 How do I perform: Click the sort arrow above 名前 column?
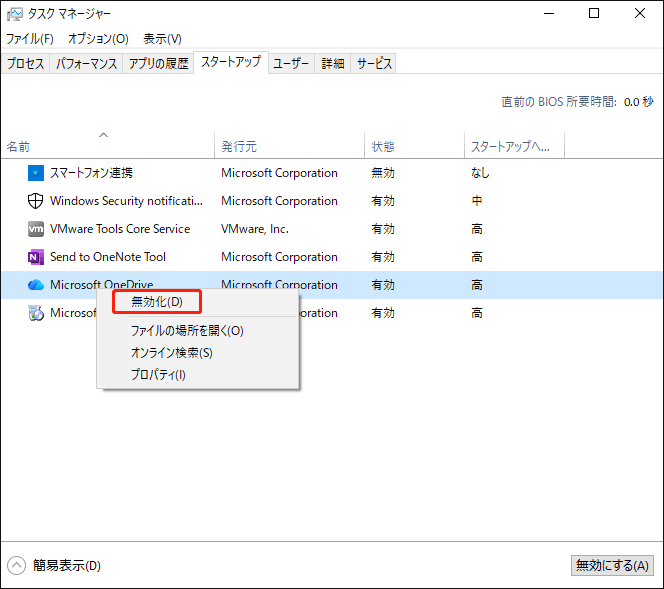click(x=103, y=135)
